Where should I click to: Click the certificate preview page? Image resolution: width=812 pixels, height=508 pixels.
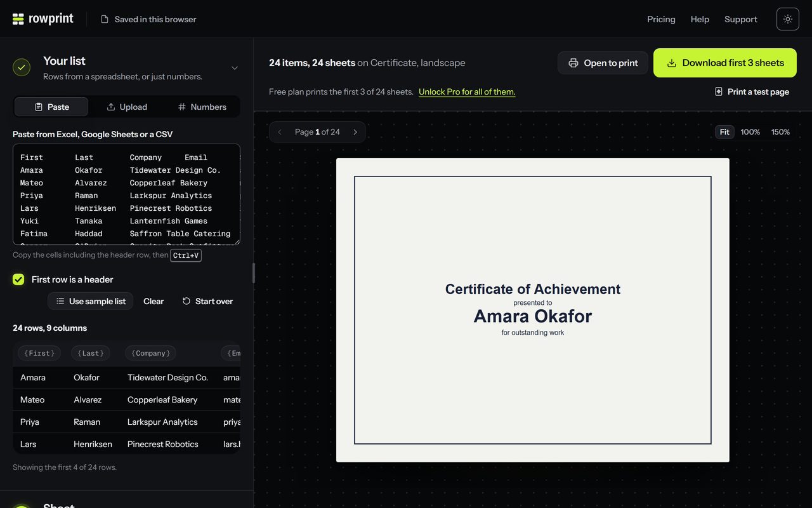tap(533, 310)
